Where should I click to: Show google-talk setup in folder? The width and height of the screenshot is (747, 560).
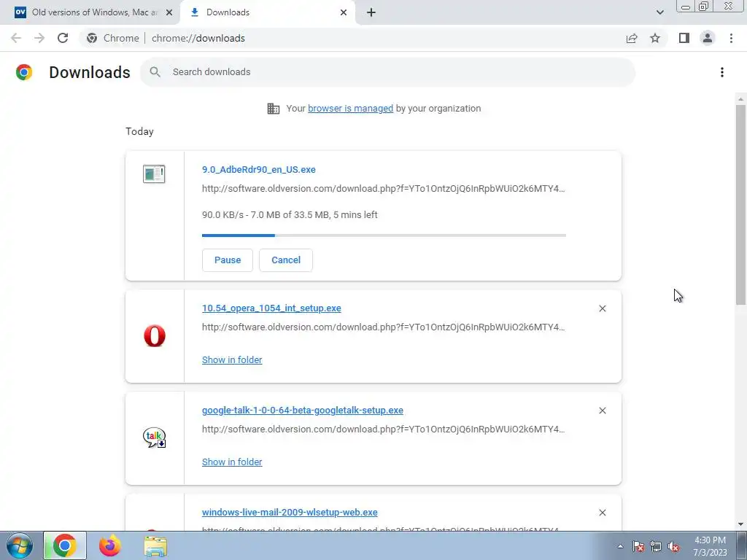tap(232, 462)
